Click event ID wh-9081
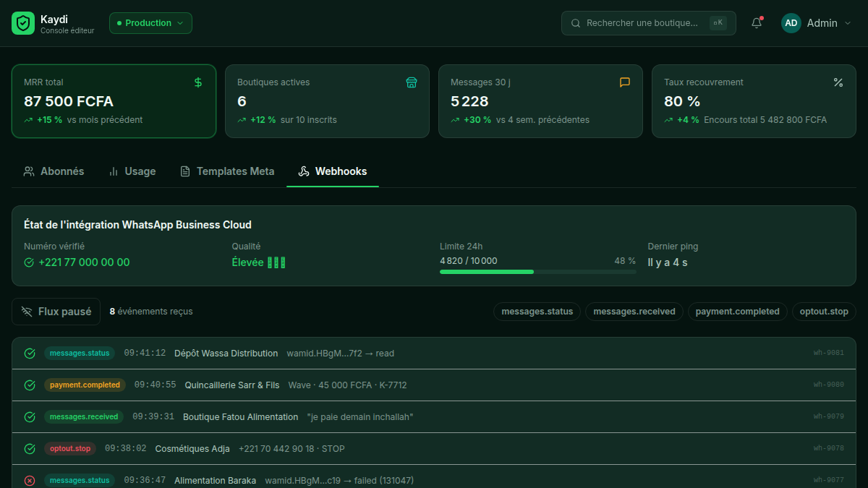 [829, 354]
